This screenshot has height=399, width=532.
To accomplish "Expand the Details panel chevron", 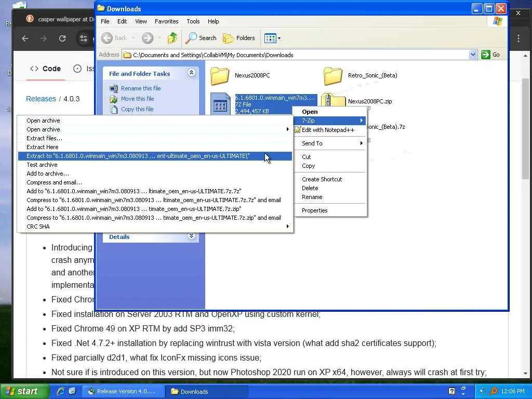I will [191, 236].
